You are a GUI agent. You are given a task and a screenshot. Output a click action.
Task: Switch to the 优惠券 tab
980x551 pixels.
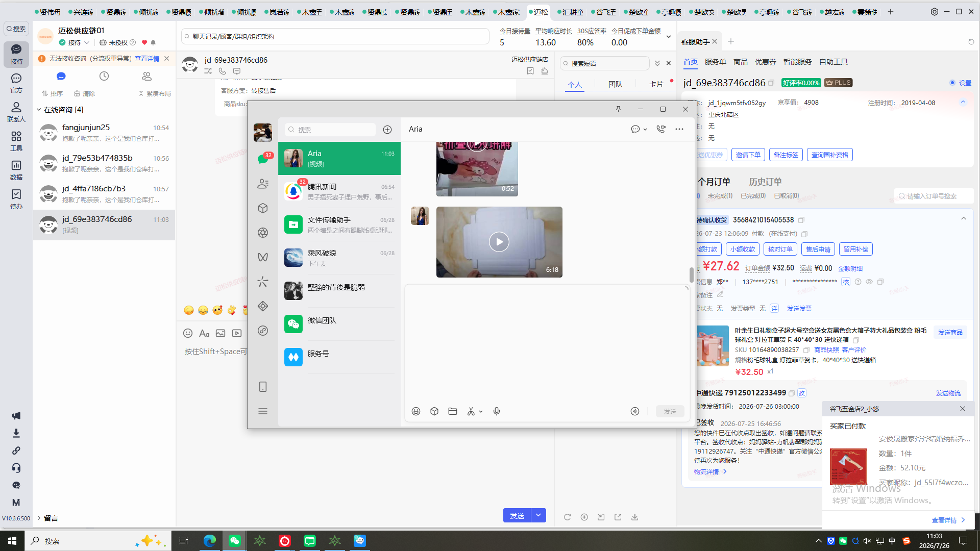click(x=765, y=62)
